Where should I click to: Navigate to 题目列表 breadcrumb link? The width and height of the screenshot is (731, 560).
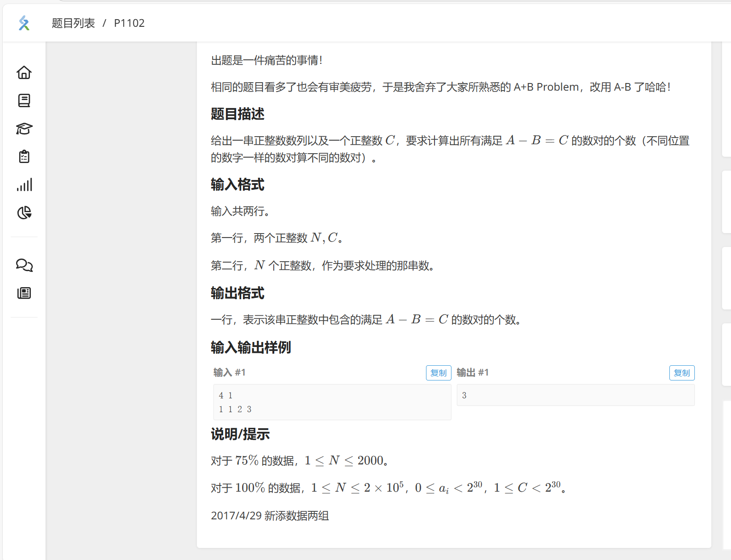click(x=73, y=23)
